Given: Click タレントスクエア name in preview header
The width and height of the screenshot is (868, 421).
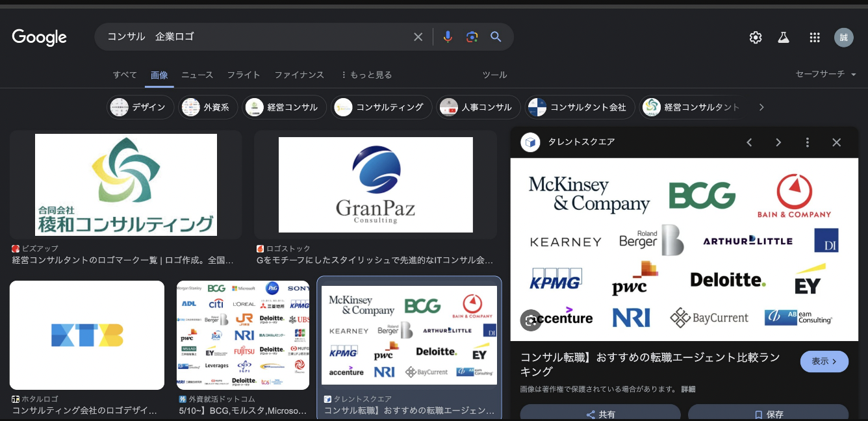Looking at the screenshot, I should tap(581, 142).
